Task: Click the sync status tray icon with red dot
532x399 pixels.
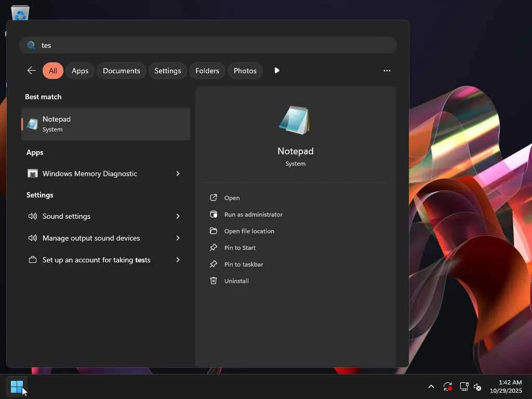Action: pos(447,387)
